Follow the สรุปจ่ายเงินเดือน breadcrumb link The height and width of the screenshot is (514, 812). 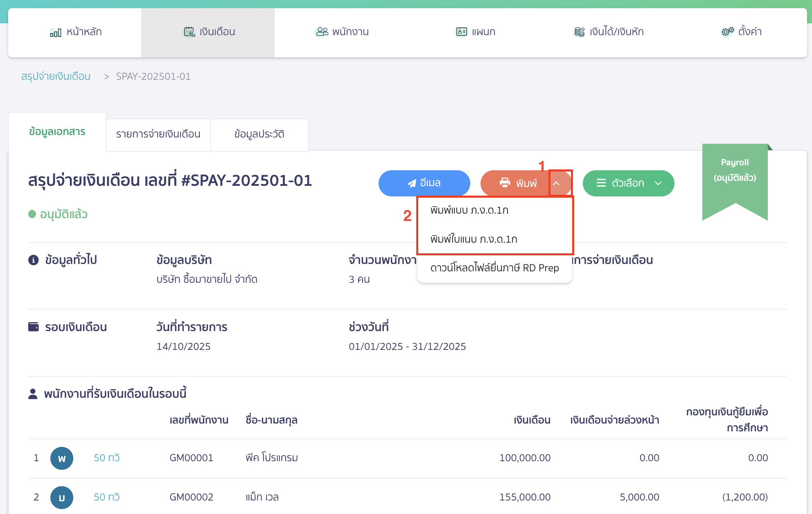56,76
